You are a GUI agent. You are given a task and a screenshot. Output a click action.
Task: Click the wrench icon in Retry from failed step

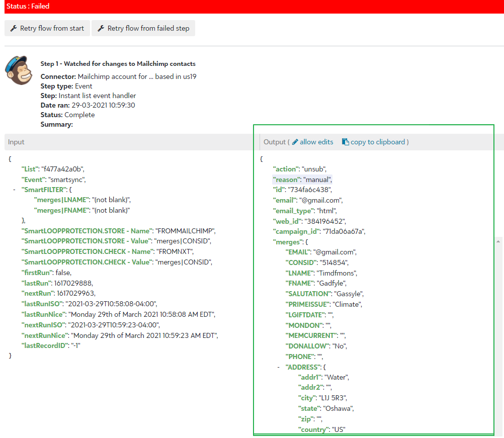click(x=101, y=28)
